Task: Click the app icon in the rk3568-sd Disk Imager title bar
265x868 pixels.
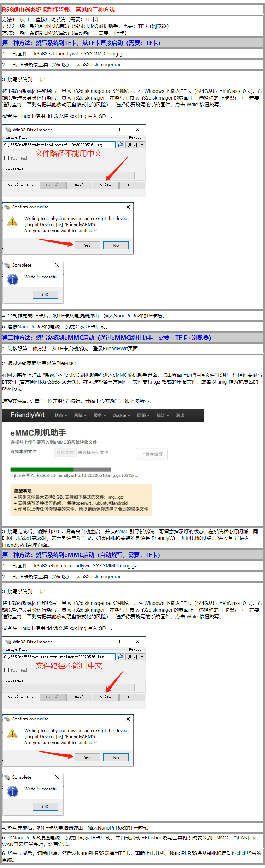Action: tap(8, 130)
